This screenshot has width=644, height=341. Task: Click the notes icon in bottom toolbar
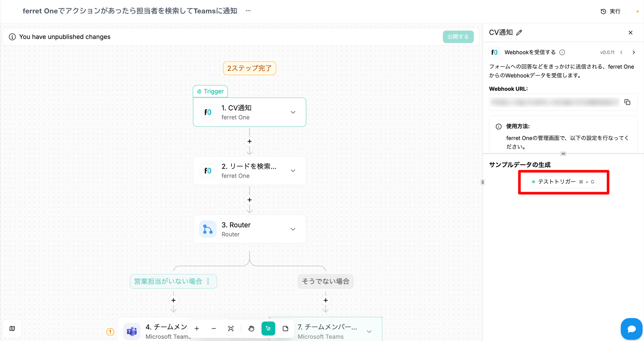[x=285, y=328]
